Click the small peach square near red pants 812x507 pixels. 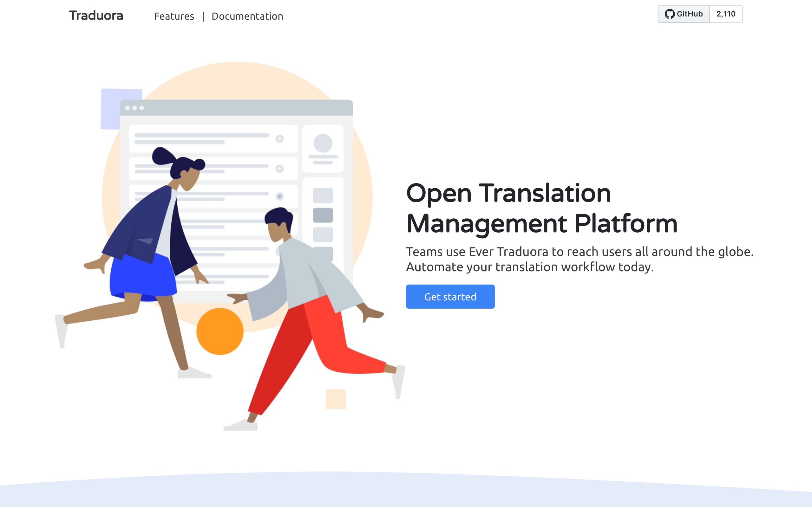336,399
